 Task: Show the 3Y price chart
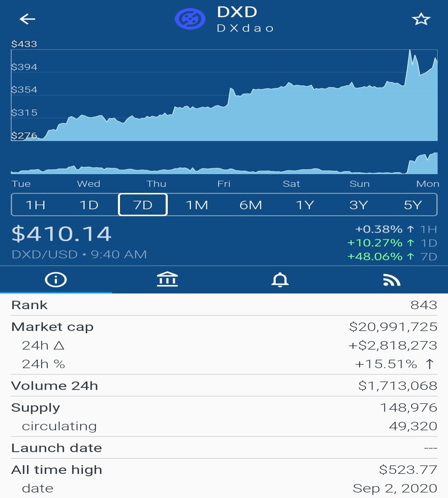pos(359,205)
